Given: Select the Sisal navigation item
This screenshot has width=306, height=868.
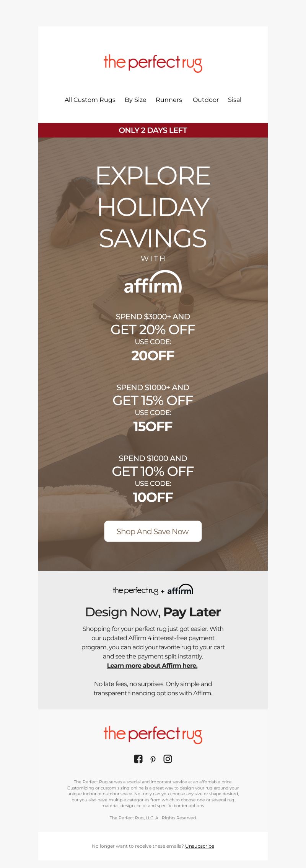Looking at the screenshot, I should [234, 100].
